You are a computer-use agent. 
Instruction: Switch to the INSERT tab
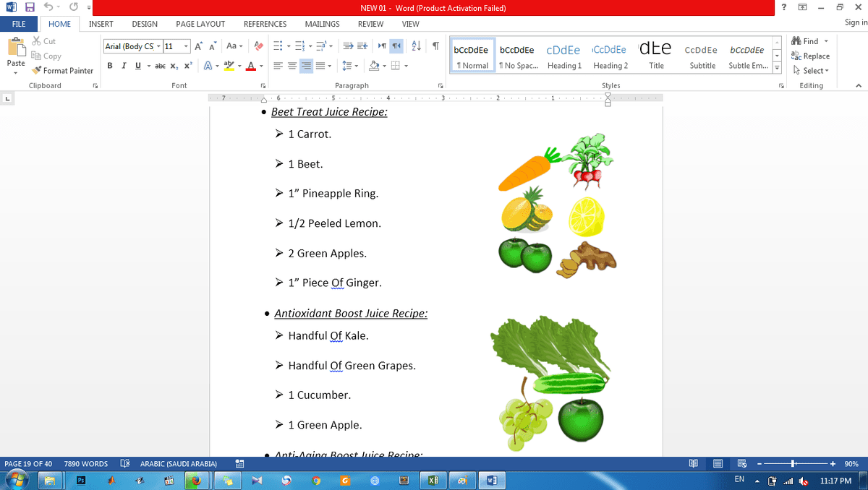point(101,24)
